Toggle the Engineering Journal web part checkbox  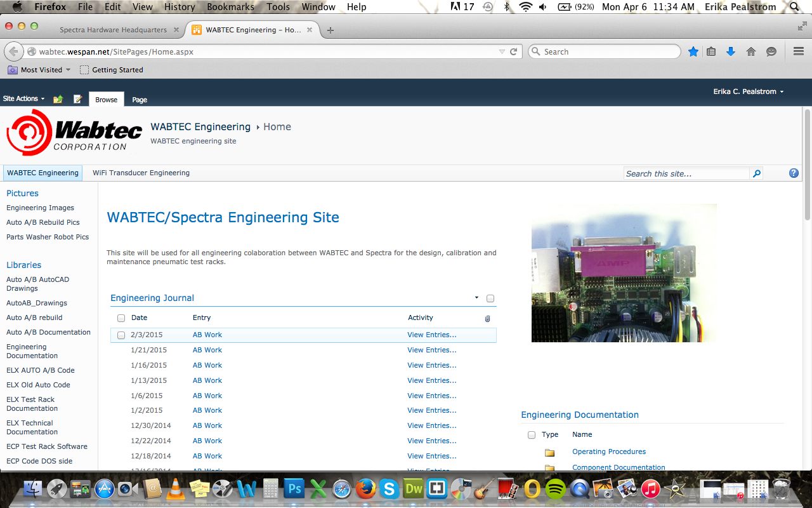point(490,298)
